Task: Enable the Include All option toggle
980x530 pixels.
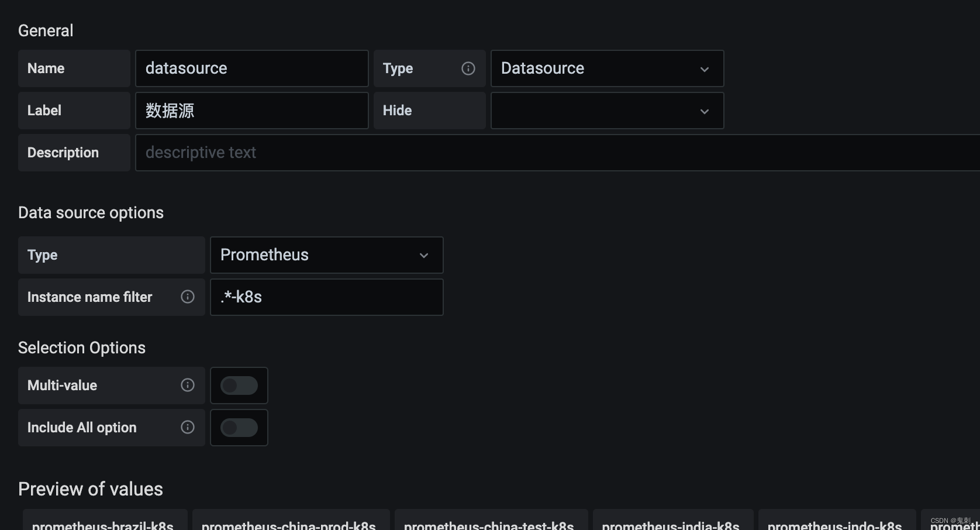Action: (x=239, y=428)
